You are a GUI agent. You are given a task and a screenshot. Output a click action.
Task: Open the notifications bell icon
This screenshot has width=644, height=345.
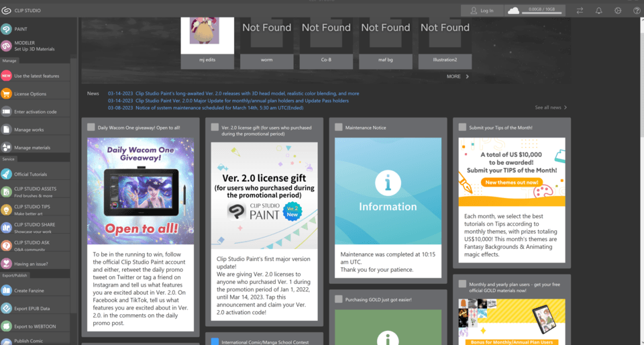[x=599, y=11]
